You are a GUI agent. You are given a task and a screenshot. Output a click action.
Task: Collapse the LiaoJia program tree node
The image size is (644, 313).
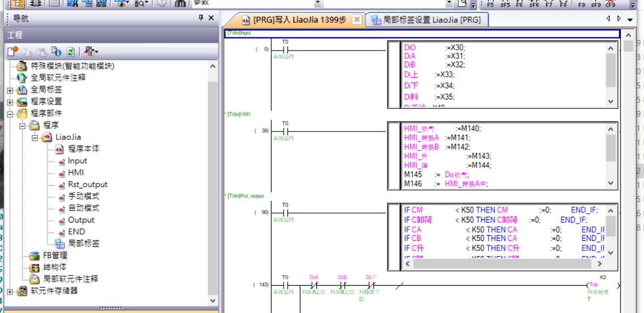click(x=35, y=137)
